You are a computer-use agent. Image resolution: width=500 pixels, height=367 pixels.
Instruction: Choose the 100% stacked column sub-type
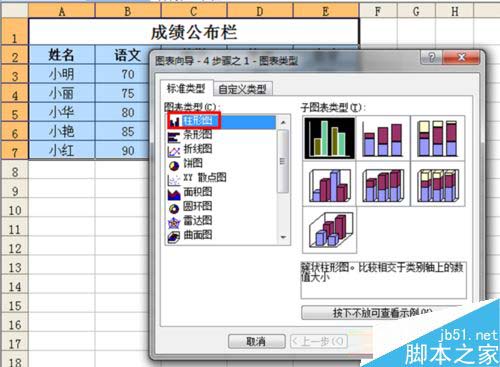(438, 138)
